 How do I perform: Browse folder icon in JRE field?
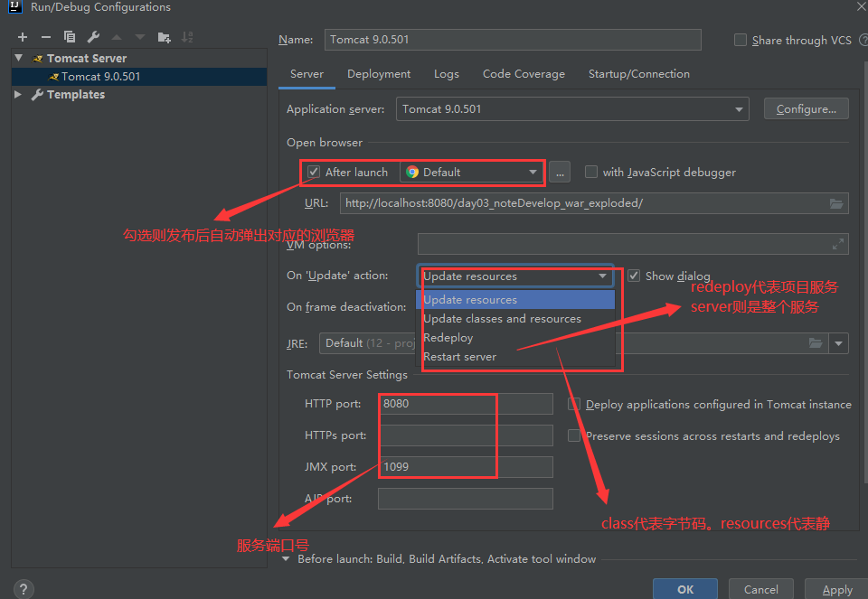(816, 343)
